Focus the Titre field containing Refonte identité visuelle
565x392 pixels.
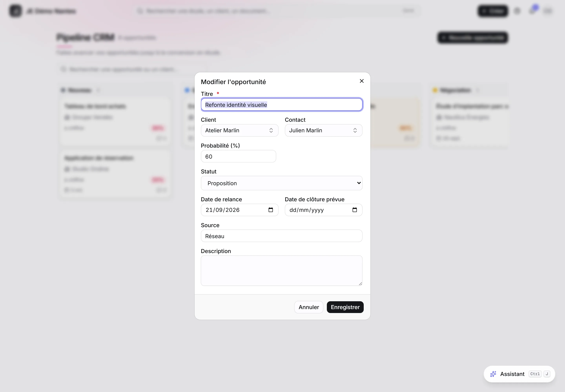click(282, 105)
